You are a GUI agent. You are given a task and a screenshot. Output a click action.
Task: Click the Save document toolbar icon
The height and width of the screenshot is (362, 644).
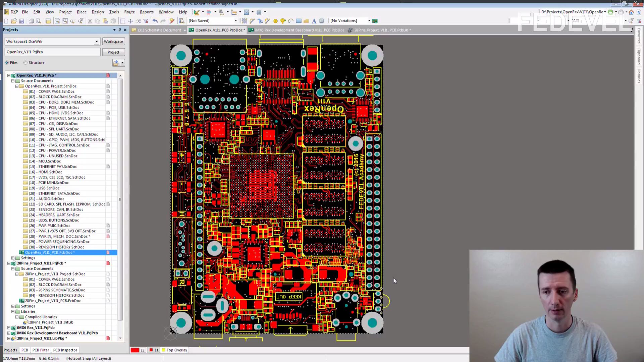click(x=22, y=21)
